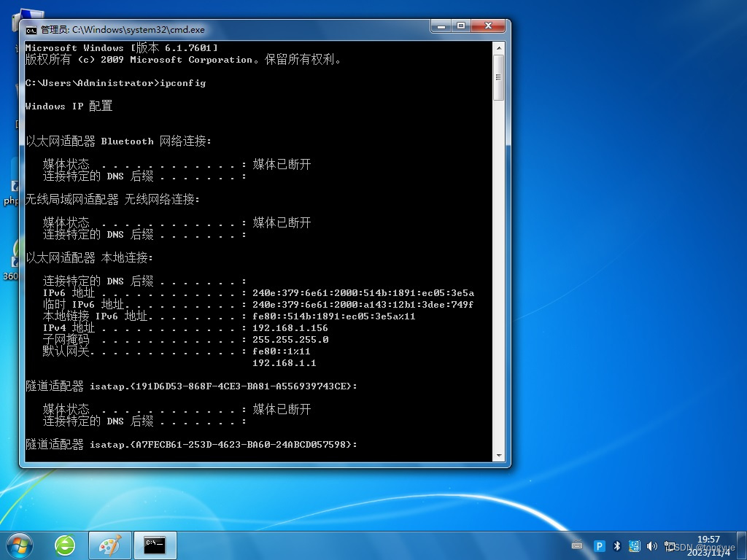Open the cmd.exe system menu icon
Screen dimensions: 747x560
[x=31, y=29]
